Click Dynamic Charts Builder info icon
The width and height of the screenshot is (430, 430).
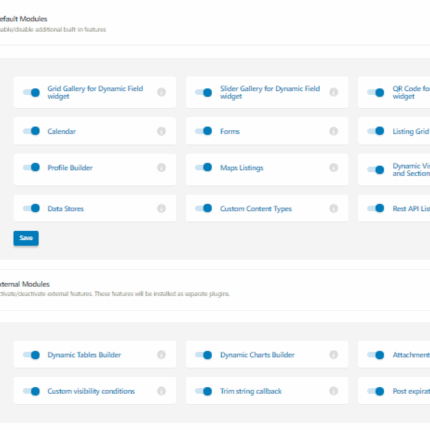(x=334, y=355)
